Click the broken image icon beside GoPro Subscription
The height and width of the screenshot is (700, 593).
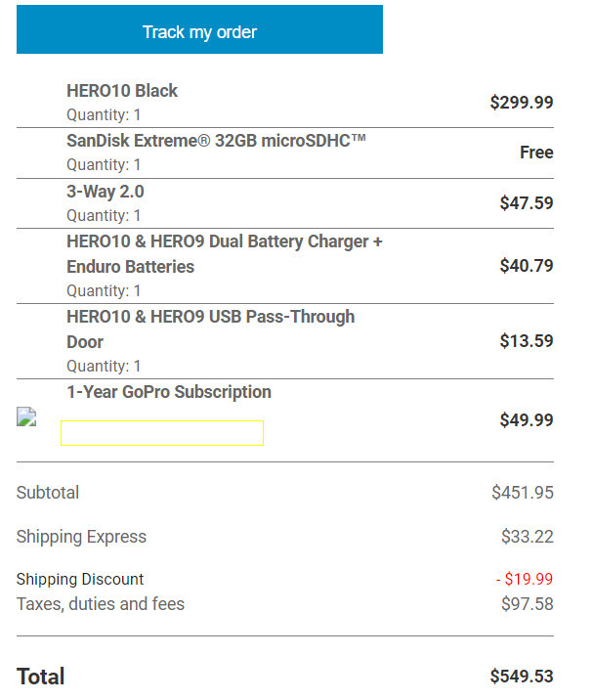coord(26,416)
